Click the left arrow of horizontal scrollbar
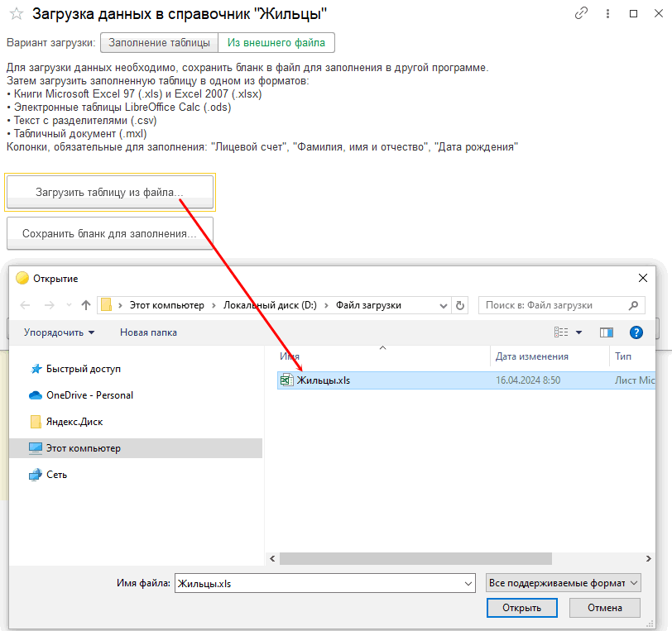This screenshot has width=672, height=631. click(272, 558)
